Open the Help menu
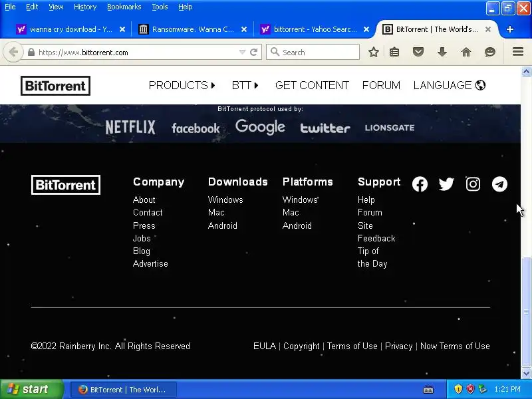Screen dimensions: 532x399 pos(186,7)
